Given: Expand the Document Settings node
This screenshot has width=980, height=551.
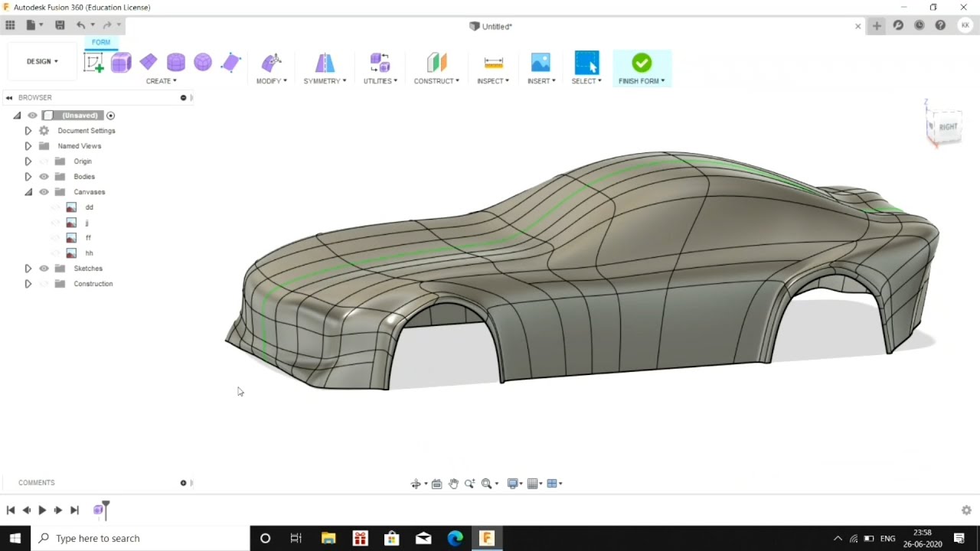Looking at the screenshot, I should coord(28,131).
